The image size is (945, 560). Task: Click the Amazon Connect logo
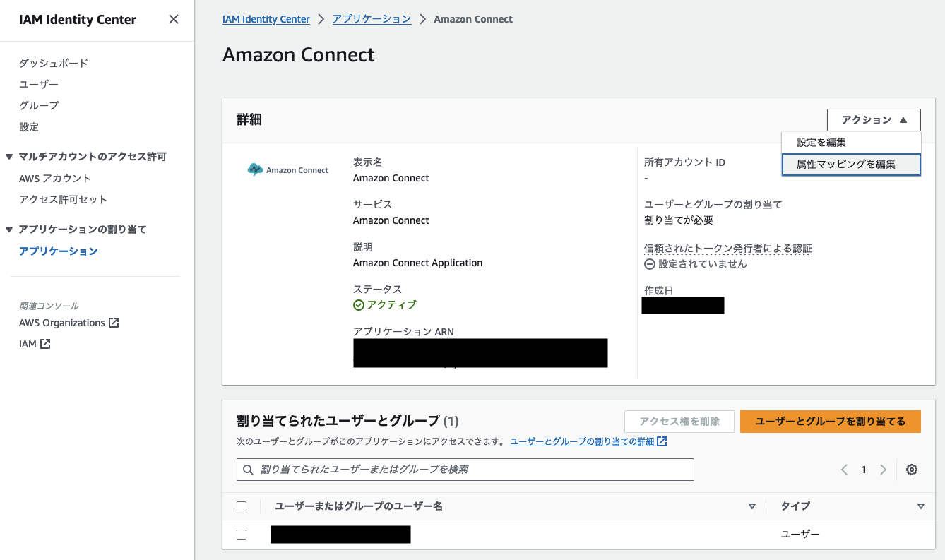tap(288, 170)
